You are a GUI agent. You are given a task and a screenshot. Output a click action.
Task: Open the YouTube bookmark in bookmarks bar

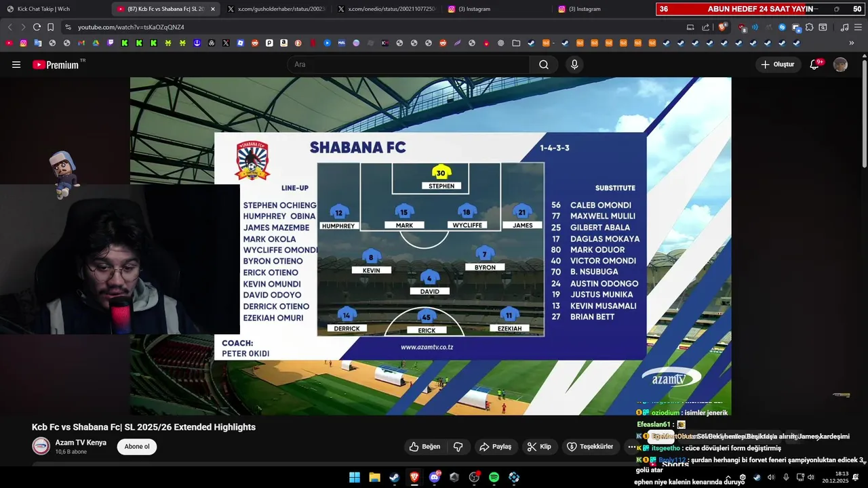point(9,43)
